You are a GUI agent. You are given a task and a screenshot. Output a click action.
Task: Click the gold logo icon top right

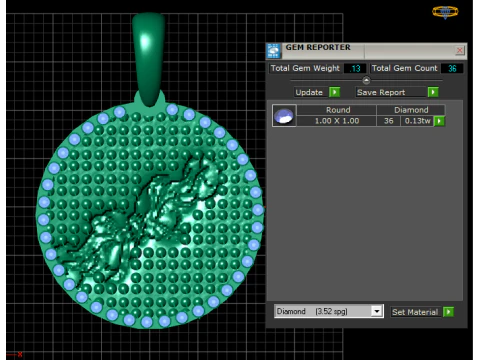[445, 12]
